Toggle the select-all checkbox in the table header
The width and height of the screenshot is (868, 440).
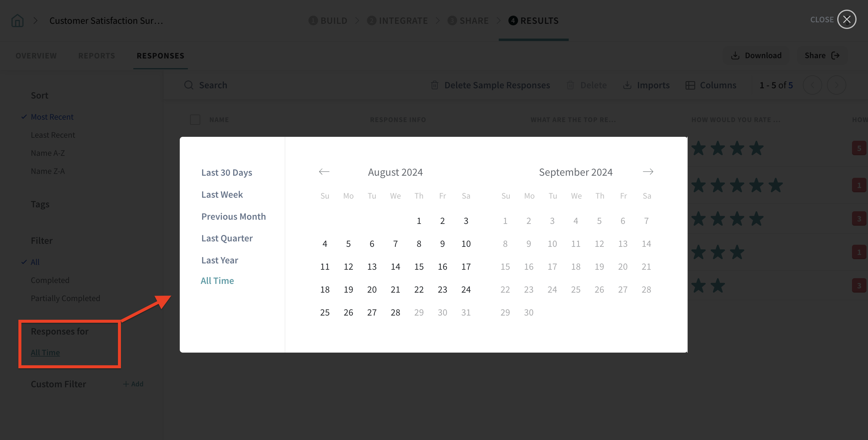click(x=195, y=120)
